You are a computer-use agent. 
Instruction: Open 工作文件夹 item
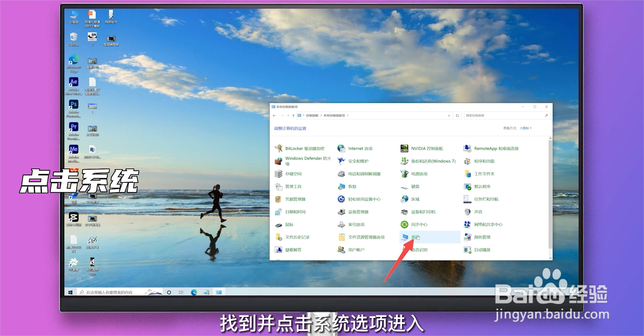(479, 174)
